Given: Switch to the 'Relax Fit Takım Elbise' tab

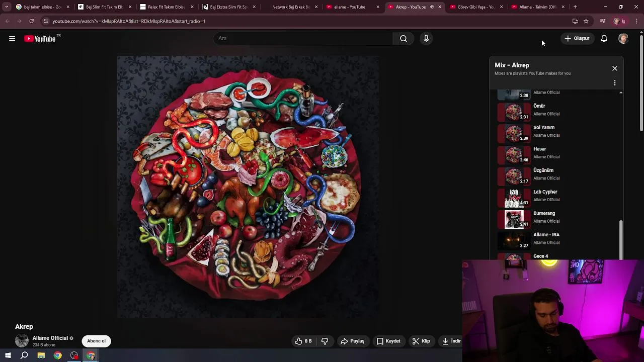Looking at the screenshot, I should coord(167,7).
